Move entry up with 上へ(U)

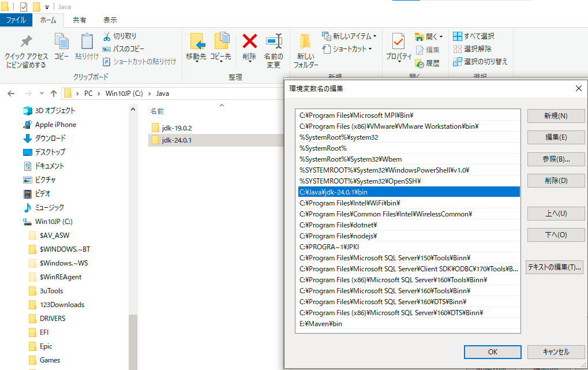[556, 214]
